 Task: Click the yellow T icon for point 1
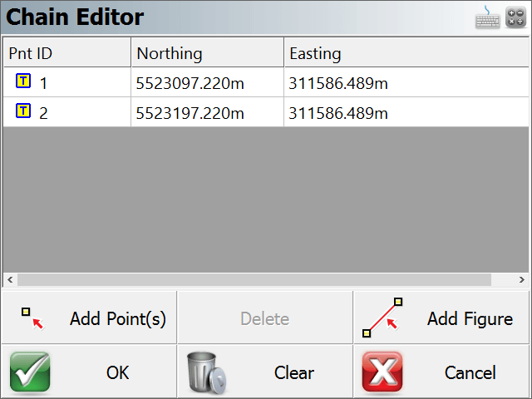pos(23,81)
